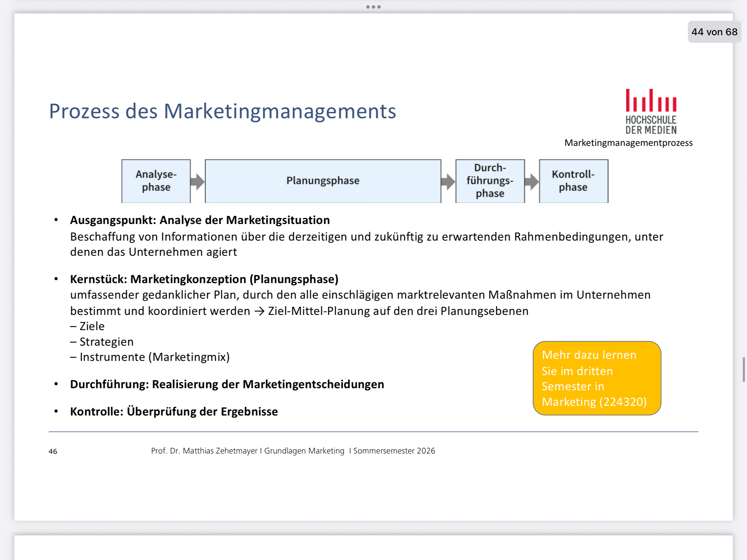The image size is (747, 560).
Task: Select the Durchführungsphase box
Action: (x=490, y=181)
